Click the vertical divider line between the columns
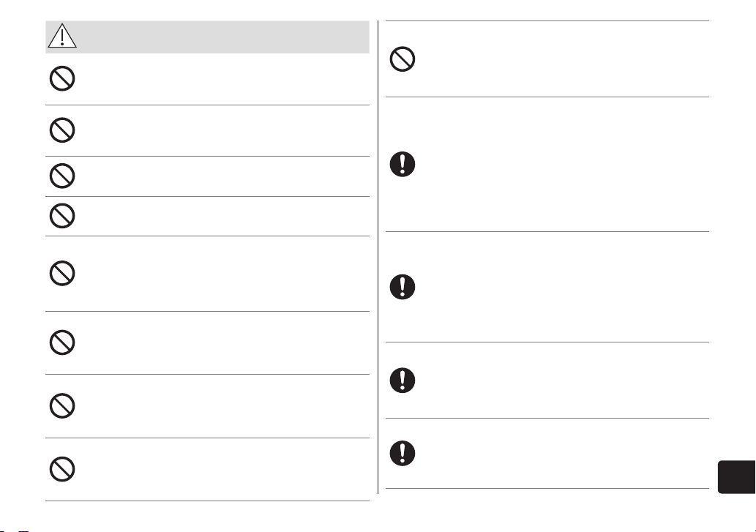This screenshot has width=756, height=532. [378, 258]
